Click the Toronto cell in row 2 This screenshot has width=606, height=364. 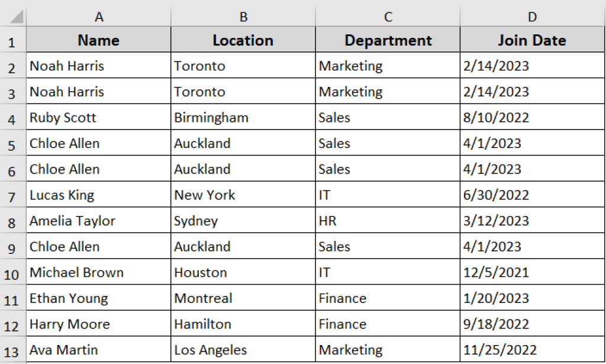(243, 66)
